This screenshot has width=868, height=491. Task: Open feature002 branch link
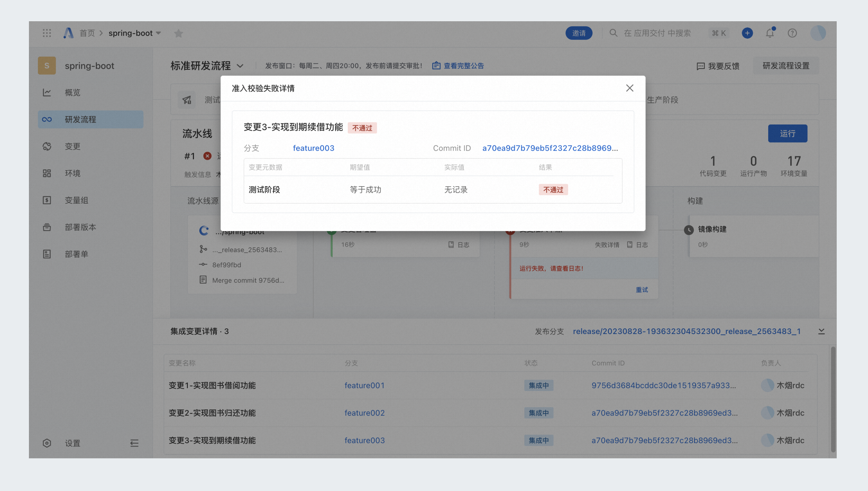[x=364, y=413]
